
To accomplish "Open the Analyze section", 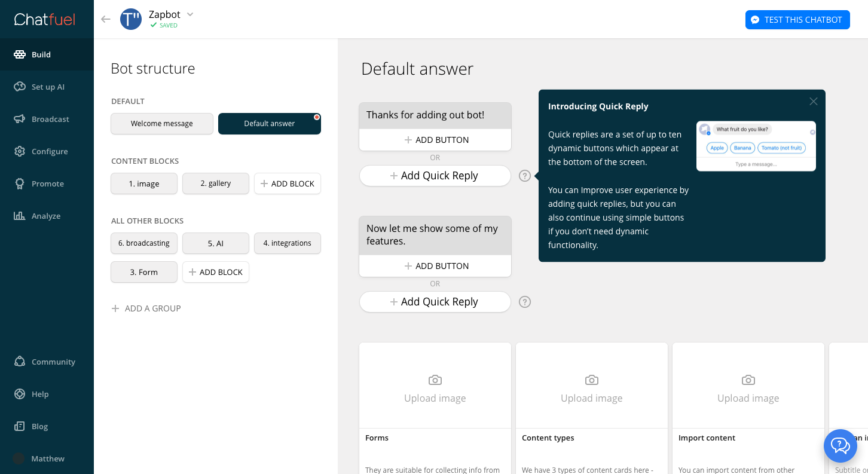I will [x=47, y=216].
